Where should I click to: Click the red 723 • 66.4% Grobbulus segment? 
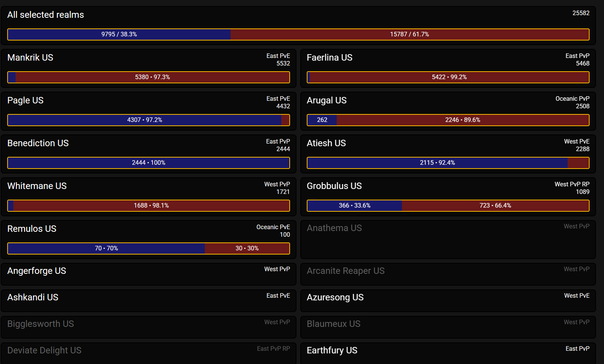tap(495, 206)
